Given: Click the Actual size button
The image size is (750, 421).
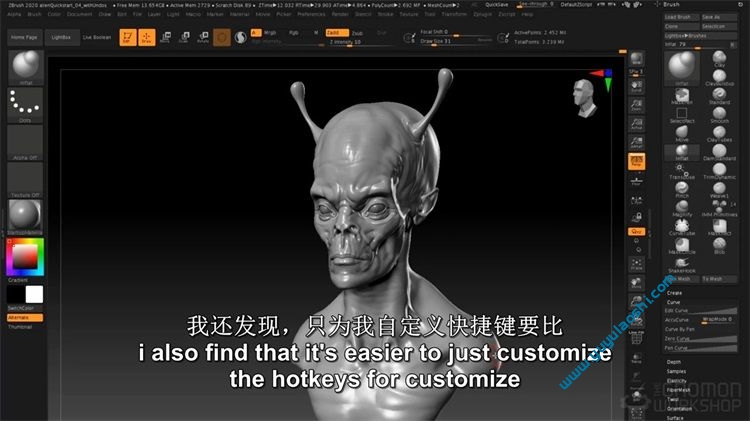Looking at the screenshot, I should (x=636, y=124).
